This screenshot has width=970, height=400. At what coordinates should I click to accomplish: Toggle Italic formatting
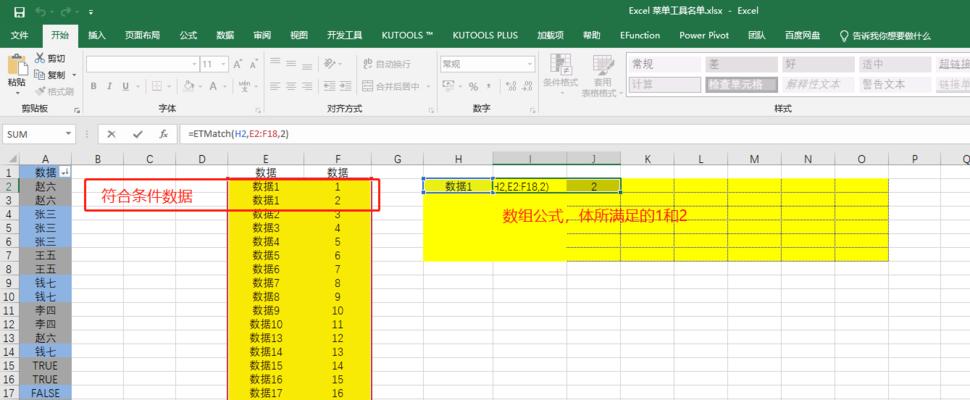pos(109,86)
